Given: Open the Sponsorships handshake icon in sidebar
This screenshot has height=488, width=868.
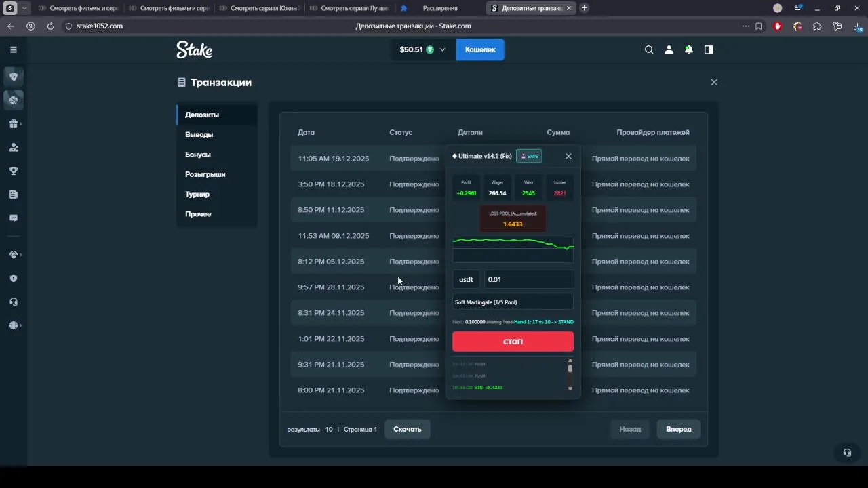Looking at the screenshot, I should [13, 255].
